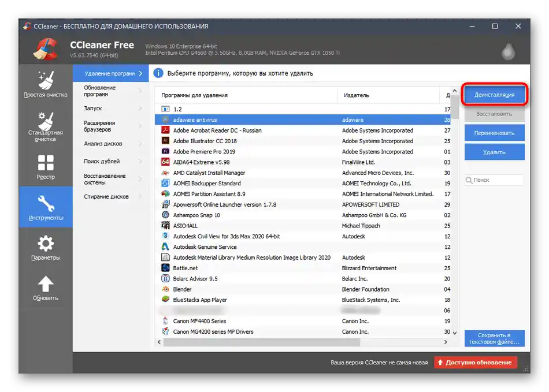The height and width of the screenshot is (392, 549).
Task: Open Стандартная очистка section
Action: point(46,126)
